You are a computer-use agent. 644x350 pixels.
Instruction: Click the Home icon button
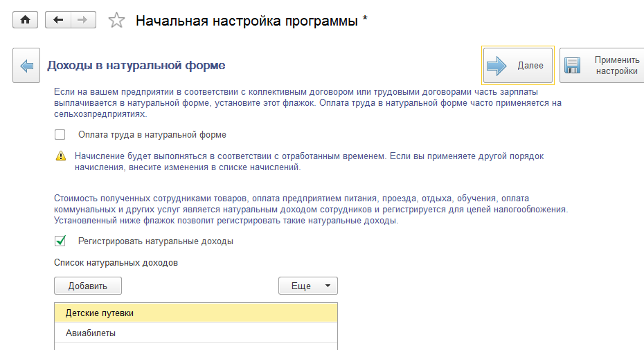(26, 20)
